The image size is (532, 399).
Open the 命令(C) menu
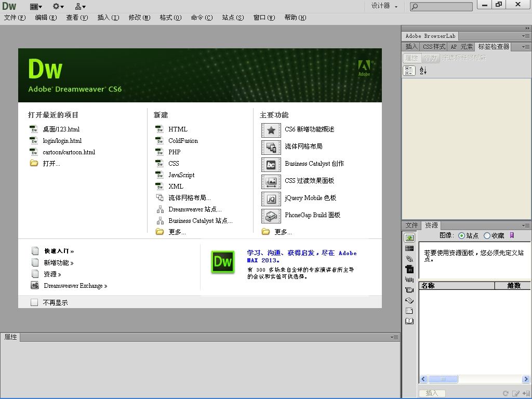click(202, 18)
